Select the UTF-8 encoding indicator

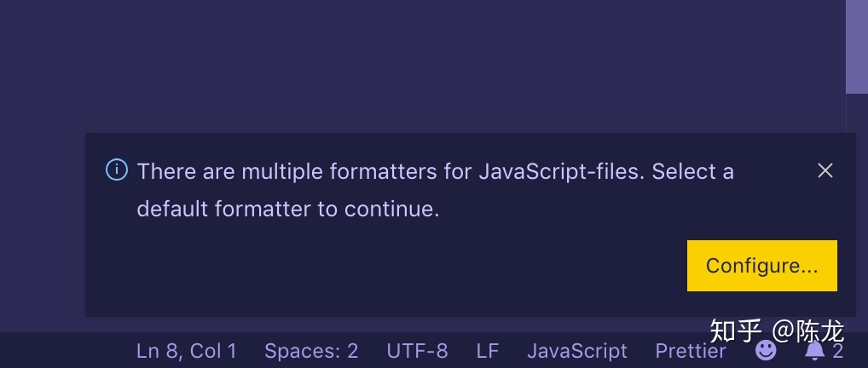[x=417, y=350]
